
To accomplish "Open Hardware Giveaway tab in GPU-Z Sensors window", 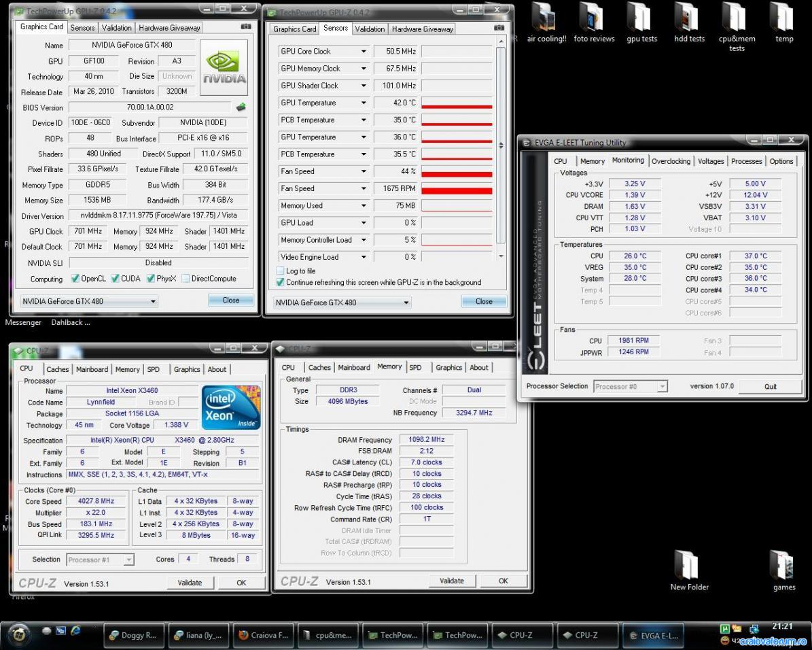I will (x=423, y=29).
